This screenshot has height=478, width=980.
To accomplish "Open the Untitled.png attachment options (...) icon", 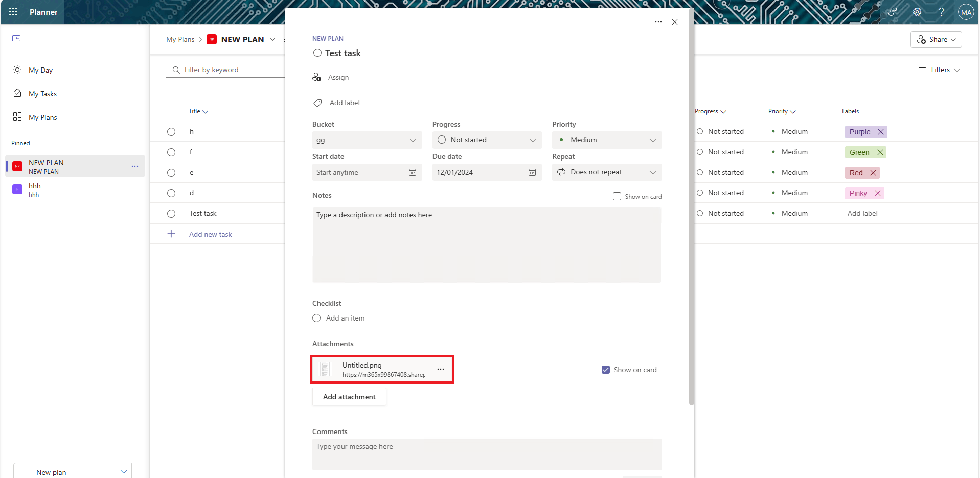I will click(441, 369).
